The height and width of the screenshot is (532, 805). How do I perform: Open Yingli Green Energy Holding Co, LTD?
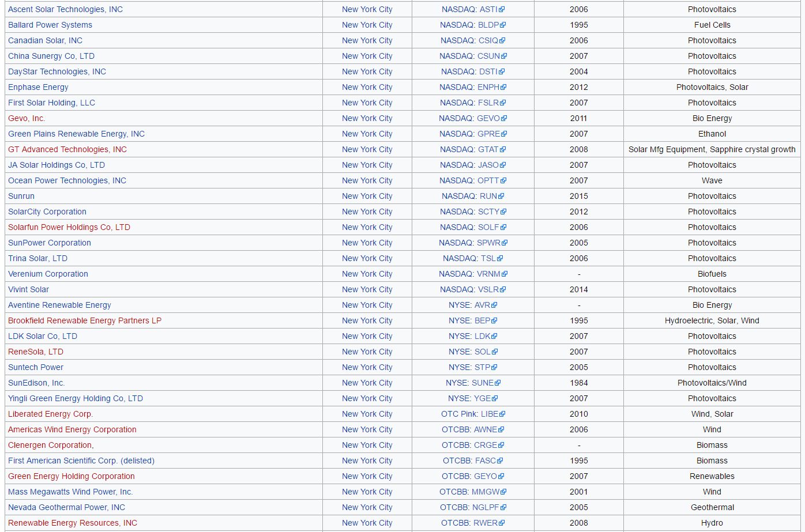click(x=76, y=398)
